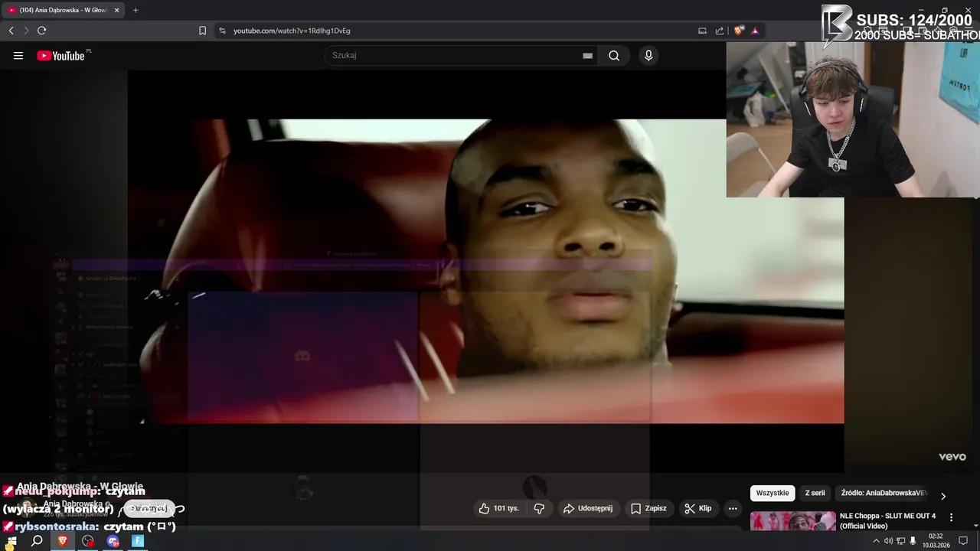This screenshot has height=551, width=980.
Task: Switch to the Z serii filter chip
Action: click(815, 493)
